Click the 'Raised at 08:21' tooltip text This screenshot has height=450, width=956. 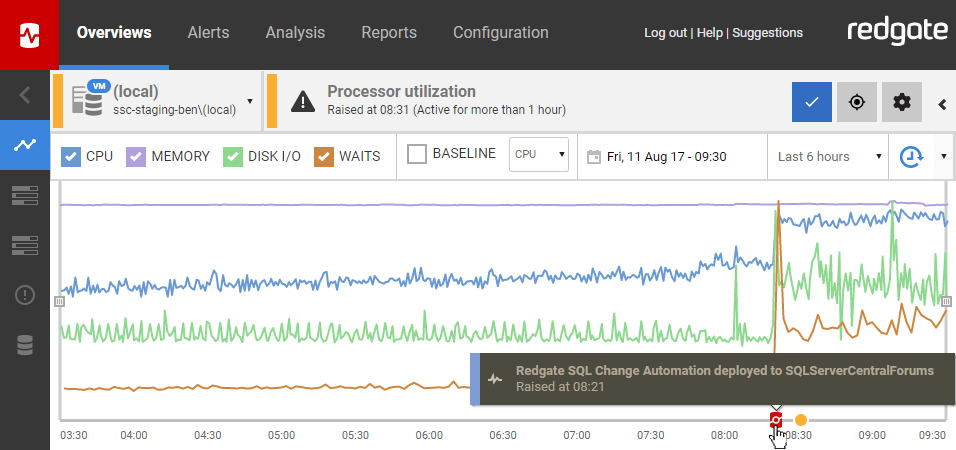560,387
